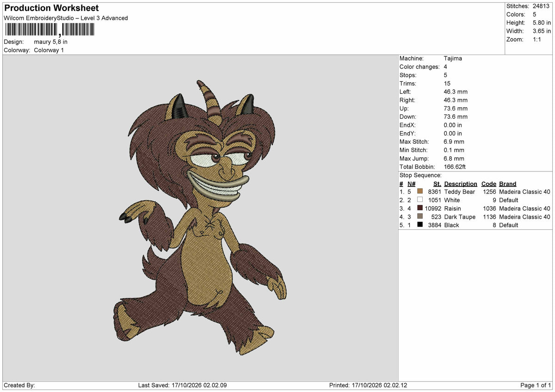Image resolution: width=555 pixels, height=392 pixels.
Task: Click the 'Created By:' footer label
Action: pyautogui.click(x=19, y=385)
